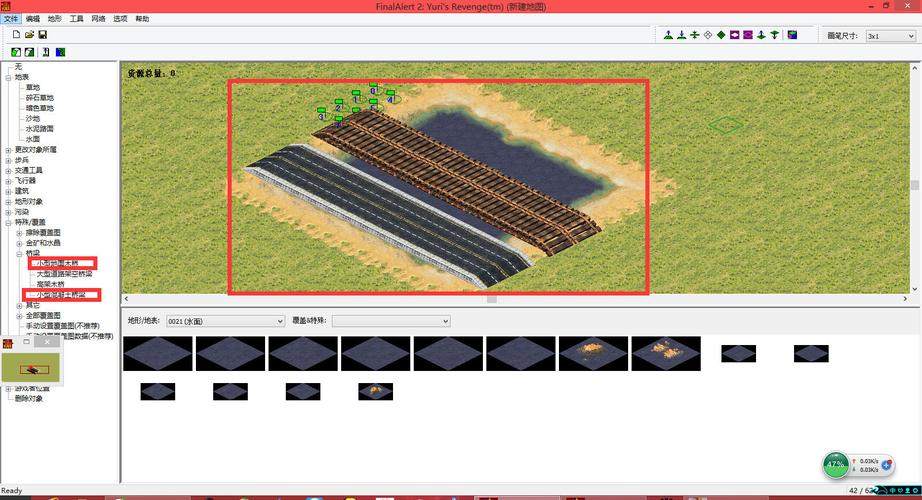Screen dimensions: 922x500
Task: Open the 覆盖&特殊 dropdown
Action: point(391,321)
